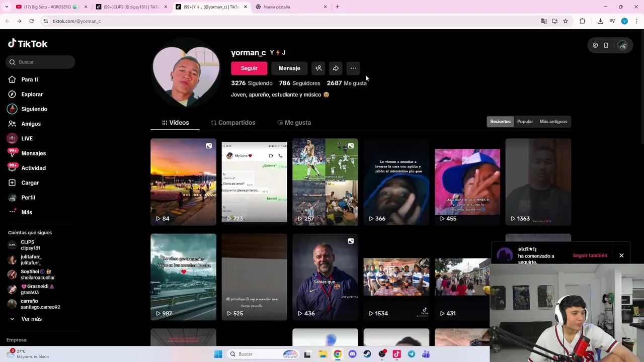Close the yorman_c TikTok browser tab
The image size is (644, 362).
point(246,7)
